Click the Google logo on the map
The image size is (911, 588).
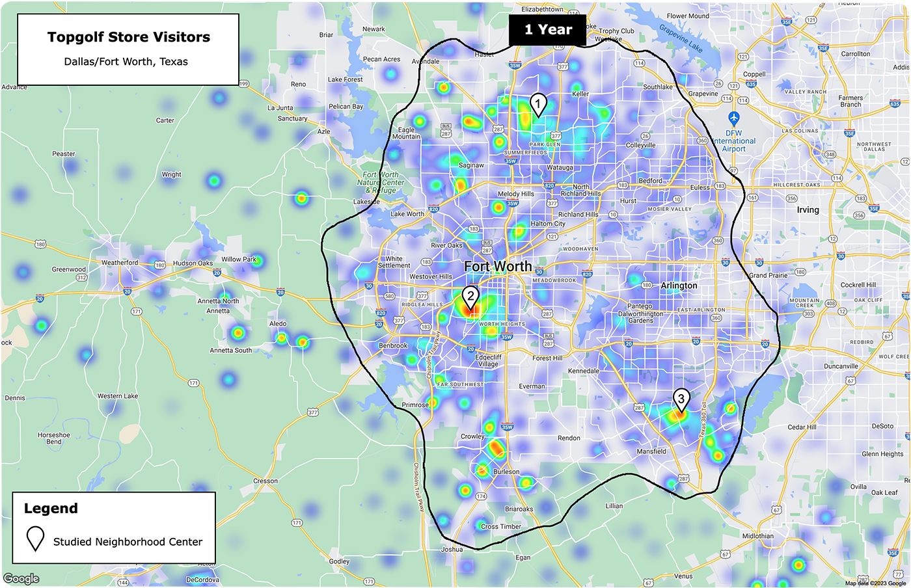[21, 579]
